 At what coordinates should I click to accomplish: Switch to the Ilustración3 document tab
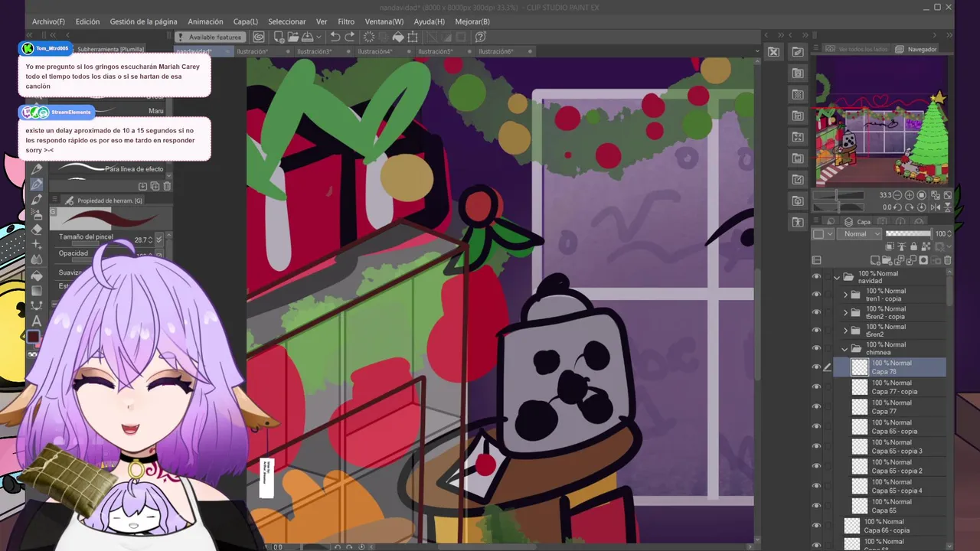(314, 51)
